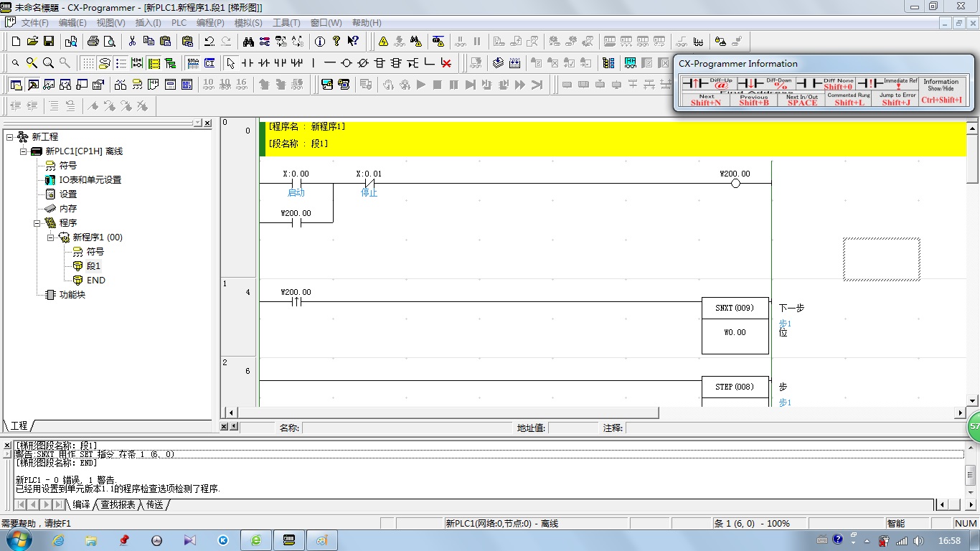Click the ladder editor horizontal scrollbar
The height and width of the screenshot is (551, 980).
click(x=448, y=413)
